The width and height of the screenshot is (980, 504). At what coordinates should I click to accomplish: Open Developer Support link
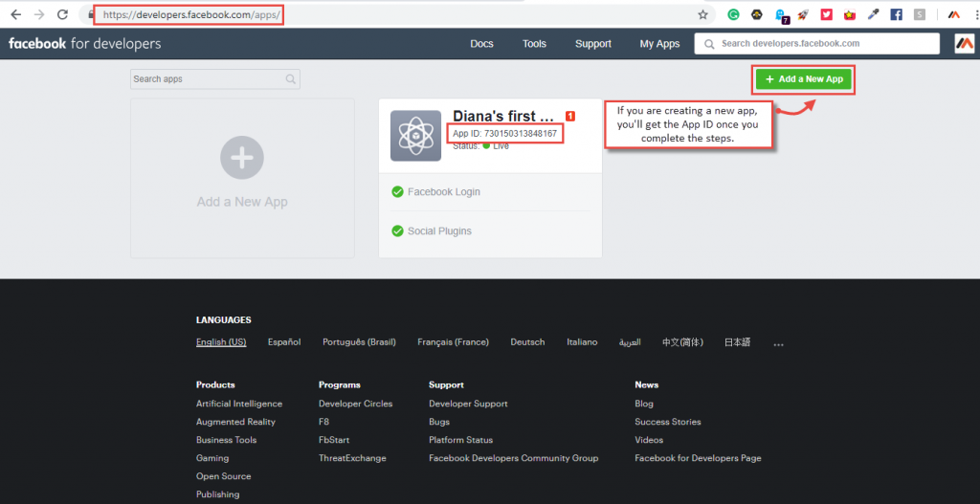(468, 404)
